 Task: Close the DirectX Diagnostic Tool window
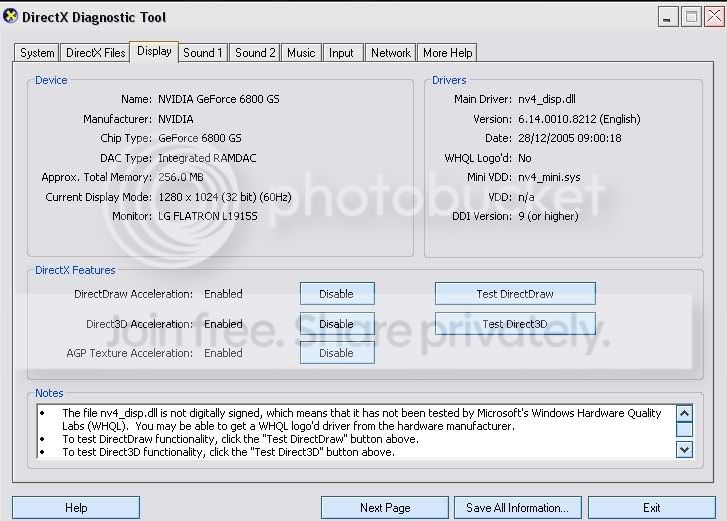pyautogui.click(x=714, y=17)
